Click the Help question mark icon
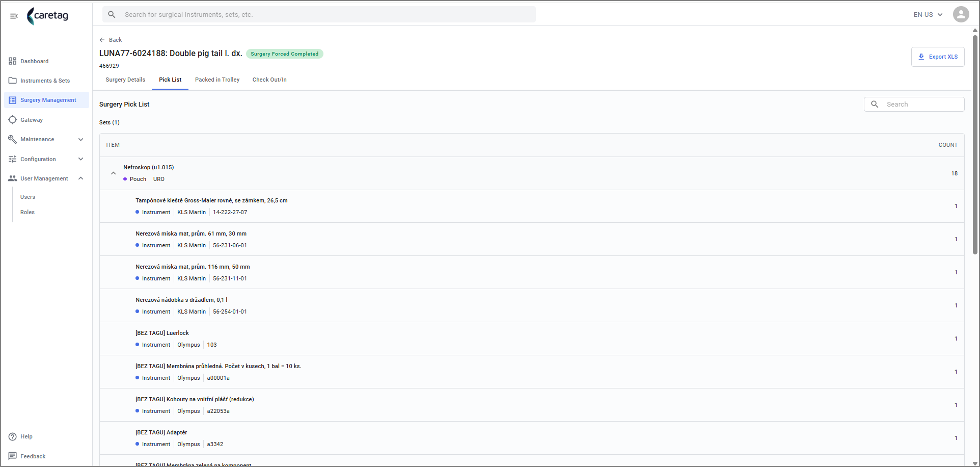The height and width of the screenshot is (467, 980). (x=13, y=436)
